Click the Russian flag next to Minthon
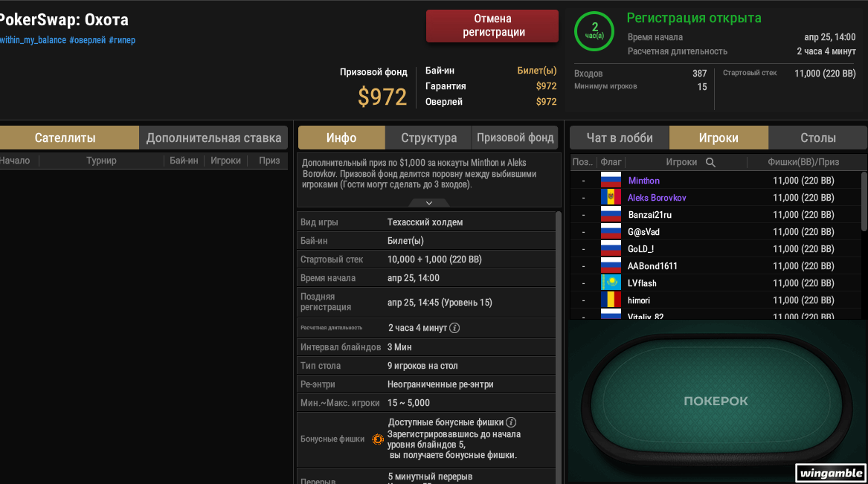This screenshot has height=484, width=868. coord(611,181)
